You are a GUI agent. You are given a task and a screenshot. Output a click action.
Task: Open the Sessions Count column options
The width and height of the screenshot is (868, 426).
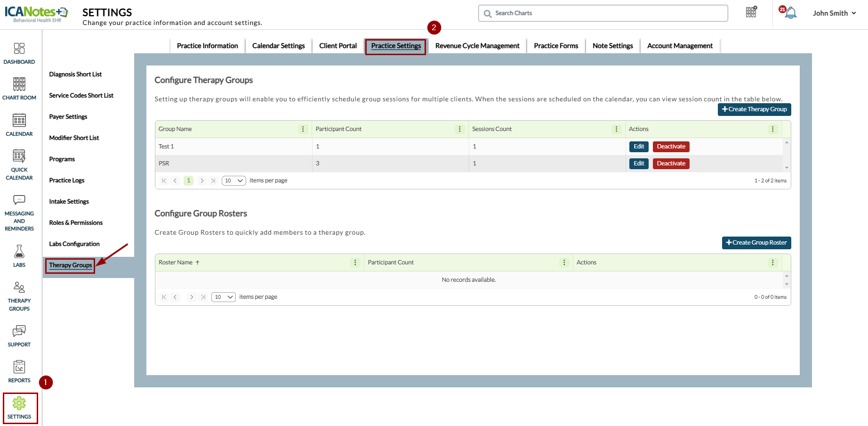coord(616,129)
